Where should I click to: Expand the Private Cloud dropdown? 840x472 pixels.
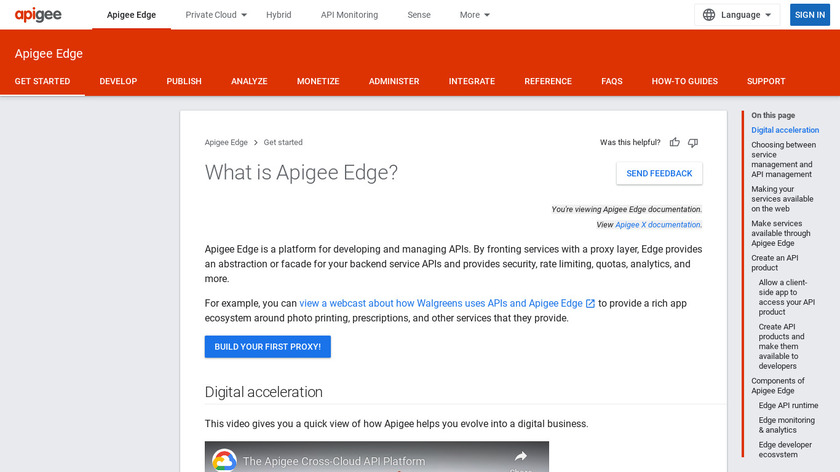click(217, 15)
